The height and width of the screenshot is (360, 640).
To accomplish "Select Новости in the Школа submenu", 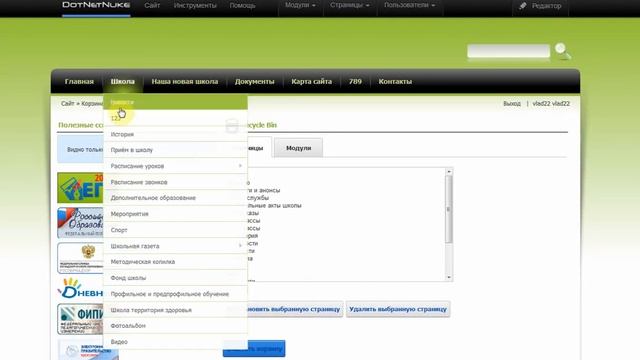I will coord(176,102).
